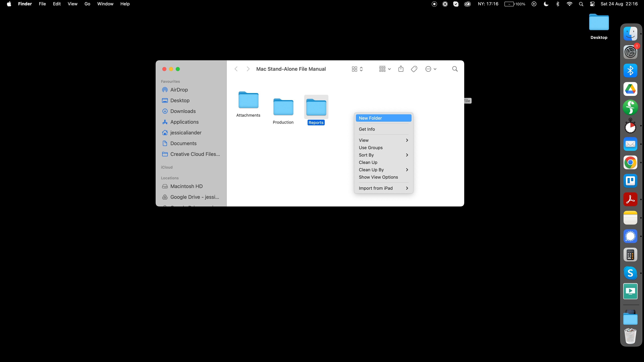Click the Edit Tags icon in toolbar
The height and width of the screenshot is (362, 644).
tap(414, 69)
